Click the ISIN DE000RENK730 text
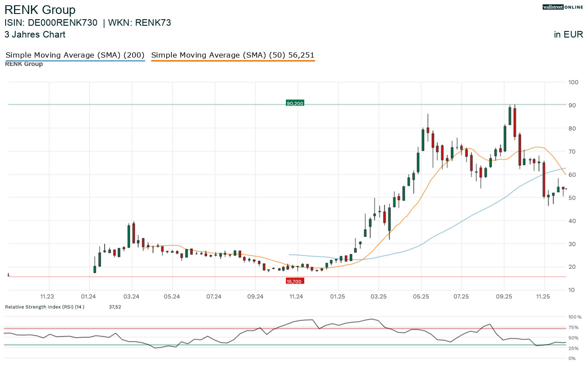This screenshot has height=370, width=588. 51,23
